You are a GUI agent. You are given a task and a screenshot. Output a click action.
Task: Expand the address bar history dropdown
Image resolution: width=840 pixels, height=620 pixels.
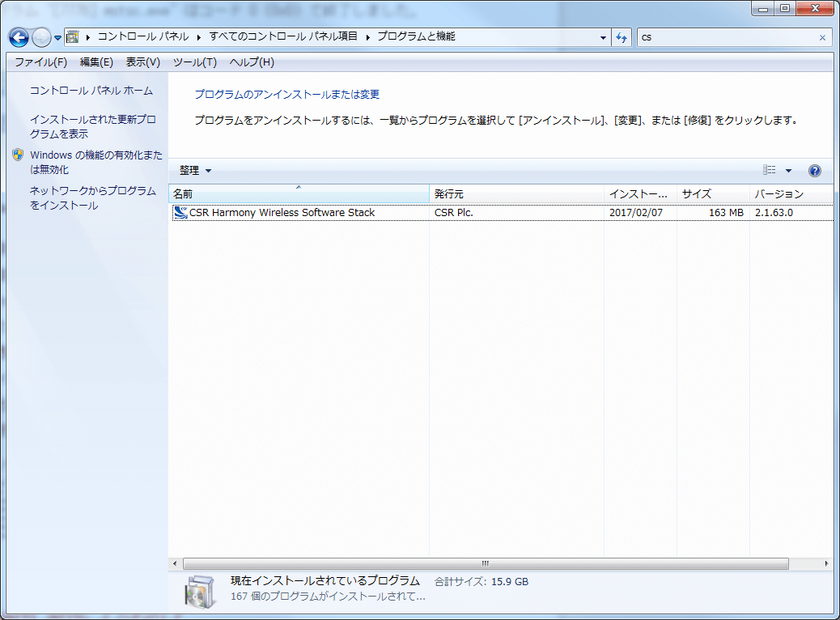604,37
